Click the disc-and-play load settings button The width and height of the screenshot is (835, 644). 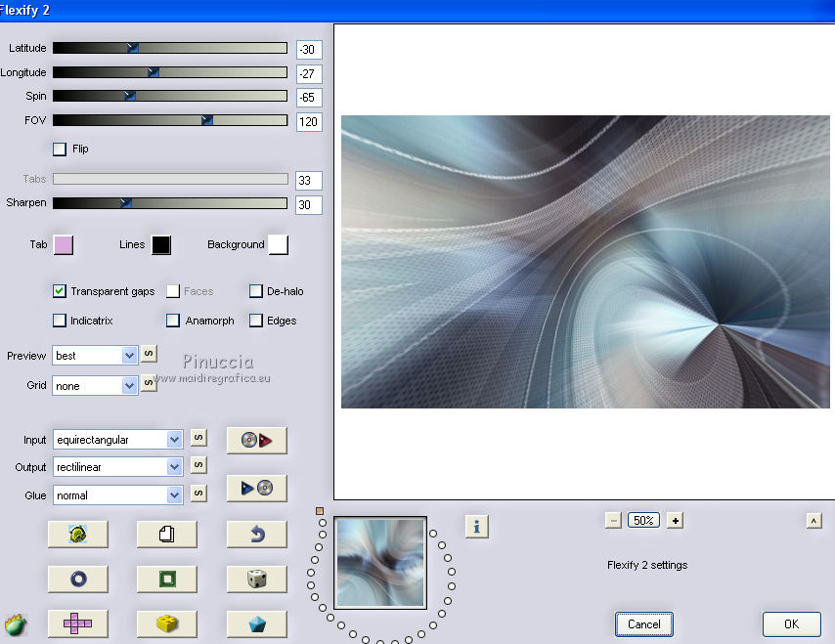(x=257, y=440)
